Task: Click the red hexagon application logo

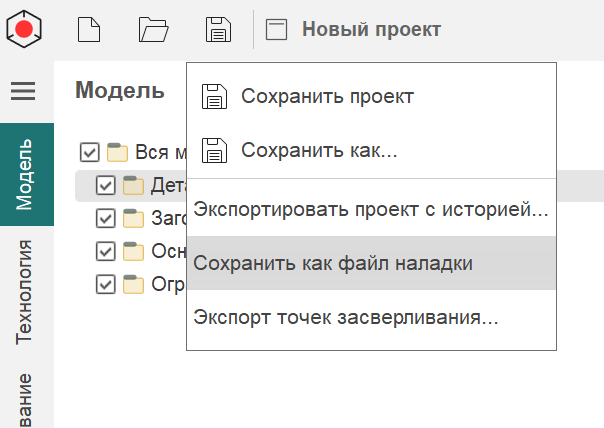Action: pos(24,28)
